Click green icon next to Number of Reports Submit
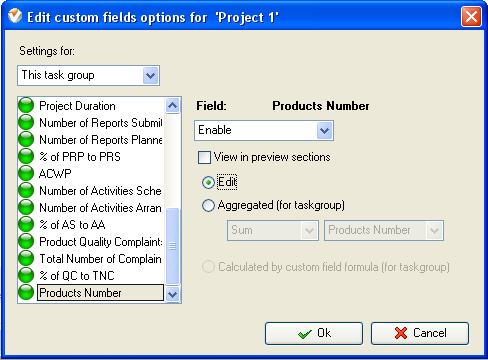 pyautogui.click(x=26, y=122)
